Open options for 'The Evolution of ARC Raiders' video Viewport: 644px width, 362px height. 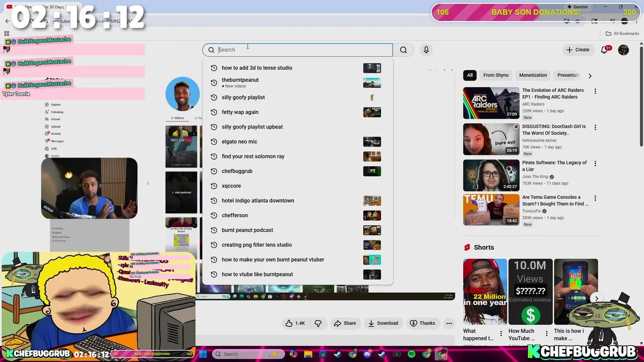click(x=595, y=92)
